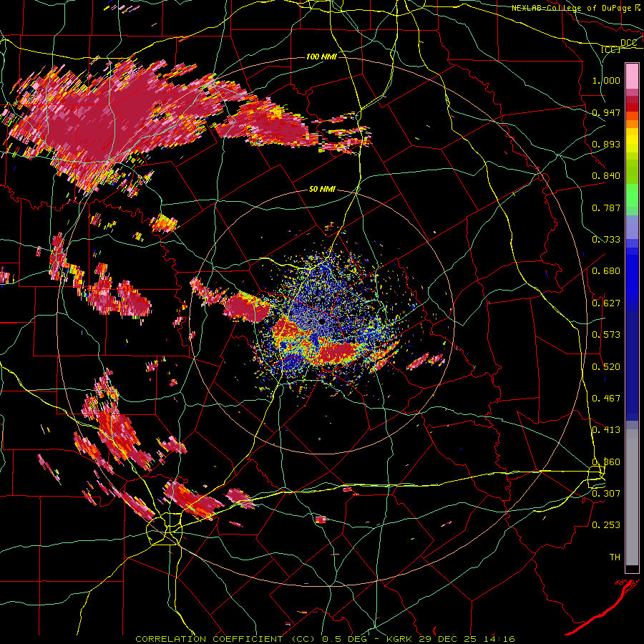Click the KGRK station identifier in the caption
644x644 pixels.
coord(401,639)
